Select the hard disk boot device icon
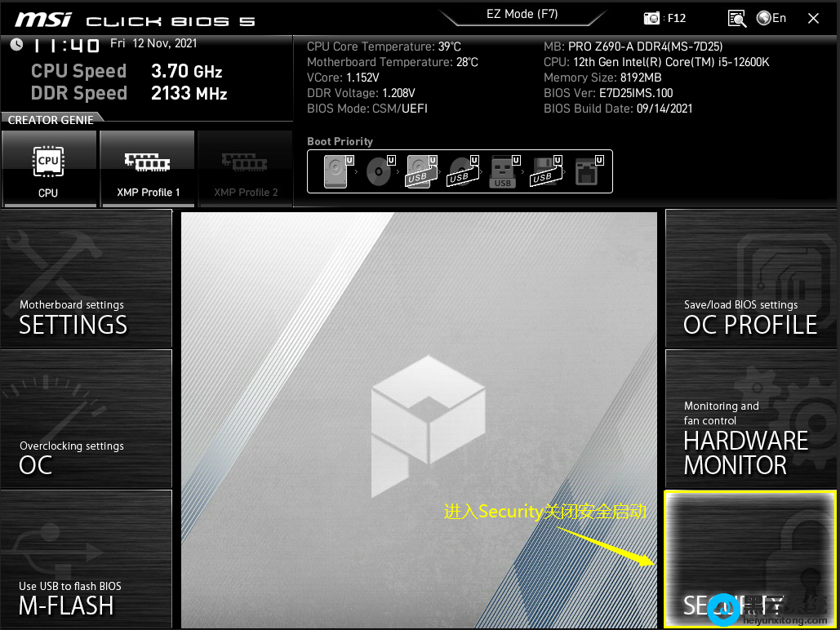840x630 pixels. click(336, 171)
